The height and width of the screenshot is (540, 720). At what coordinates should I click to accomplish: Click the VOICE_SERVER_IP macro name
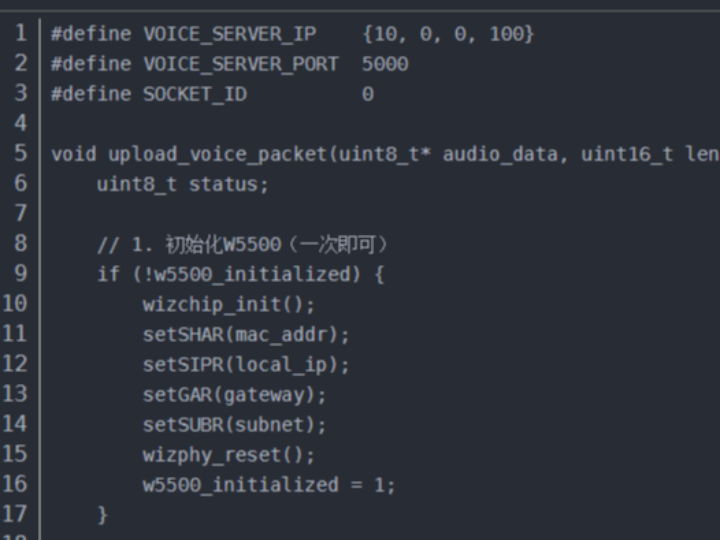[x=229, y=34]
